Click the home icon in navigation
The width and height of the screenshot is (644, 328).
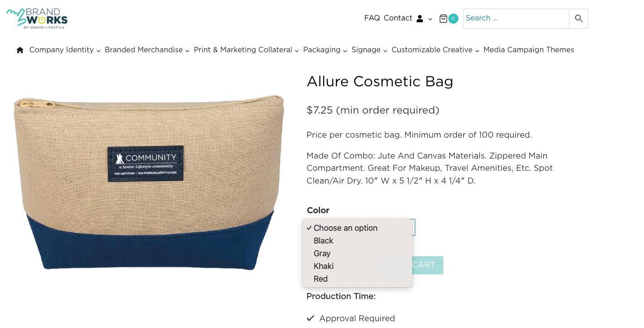tap(20, 50)
